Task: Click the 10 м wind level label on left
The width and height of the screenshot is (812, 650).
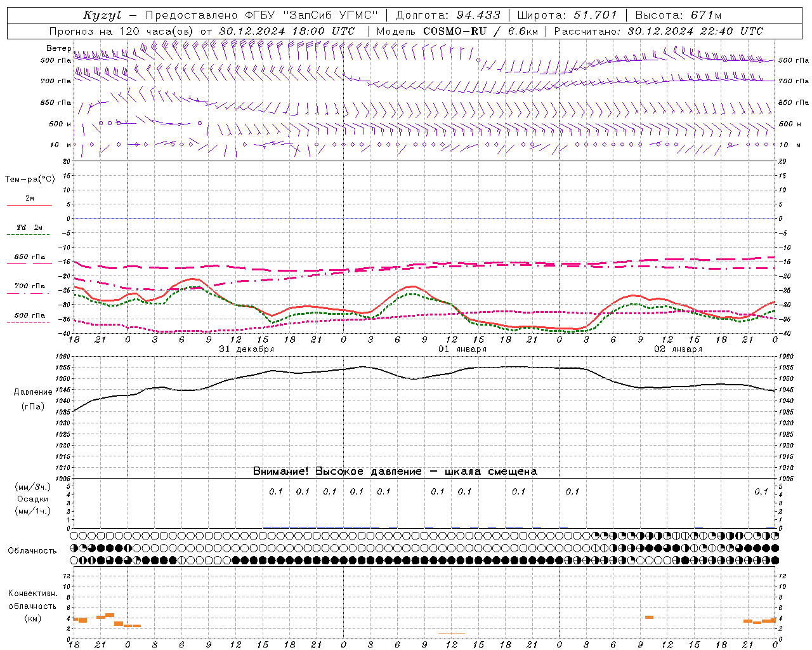Action: pyautogui.click(x=61, y=145)
